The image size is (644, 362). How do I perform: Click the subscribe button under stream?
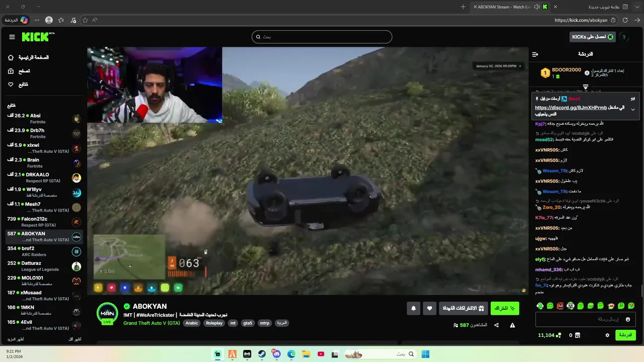point(505,308)
